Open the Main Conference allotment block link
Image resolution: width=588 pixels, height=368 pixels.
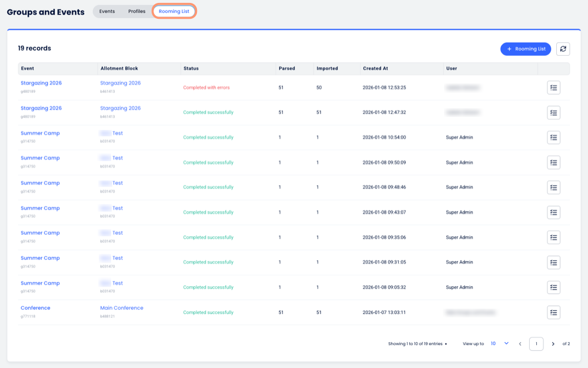122,308
